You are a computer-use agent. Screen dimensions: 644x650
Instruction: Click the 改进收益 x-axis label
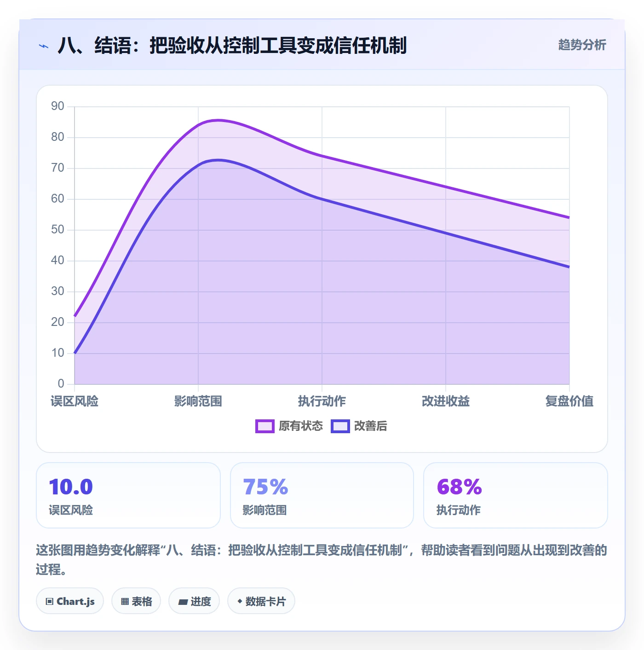pyautogui.click(x=446, y=401)
